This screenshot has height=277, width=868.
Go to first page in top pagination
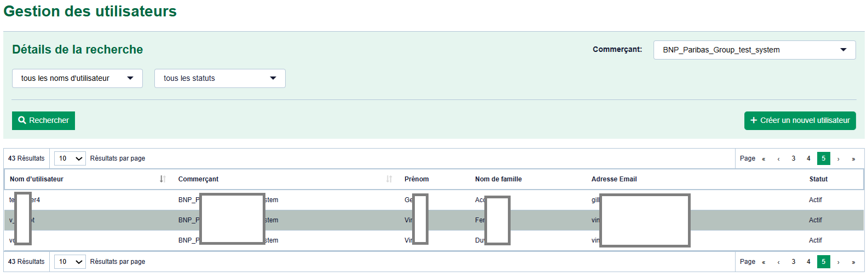pos(763,159)
